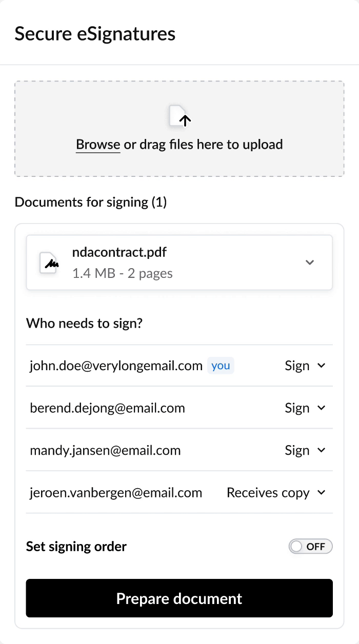359x644 pixels.
Task: Click the upload file arrow icon
Action: point(180,117)
